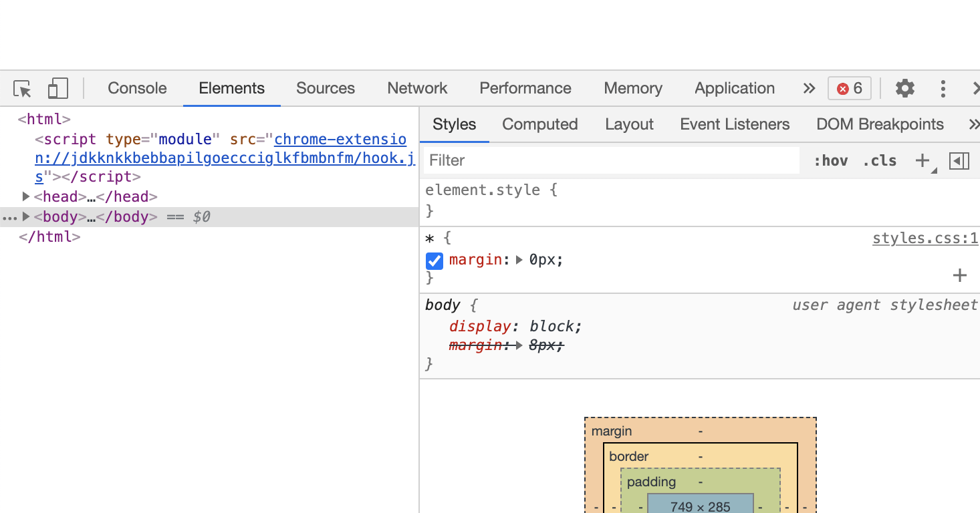Image resolution: width=980 pixels, height=513 pixels.
Task: Switch to the Memory tab
Action: (x=633, y=88)
